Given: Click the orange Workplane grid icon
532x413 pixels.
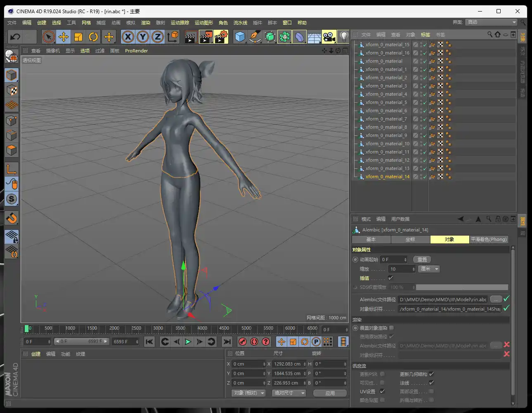Looking at the screenshot, I should tap(12, 105).
